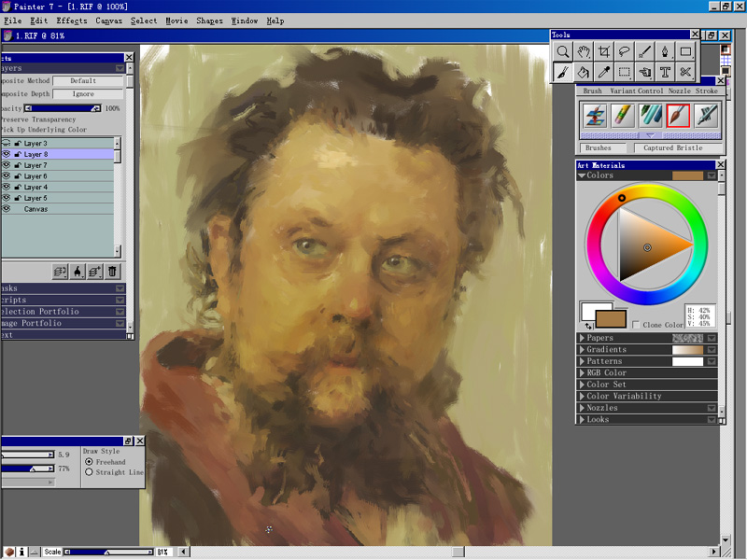Select the Rectangular Selection tool
The height and width of the screenshot is (560, 747).
[624, 72]
